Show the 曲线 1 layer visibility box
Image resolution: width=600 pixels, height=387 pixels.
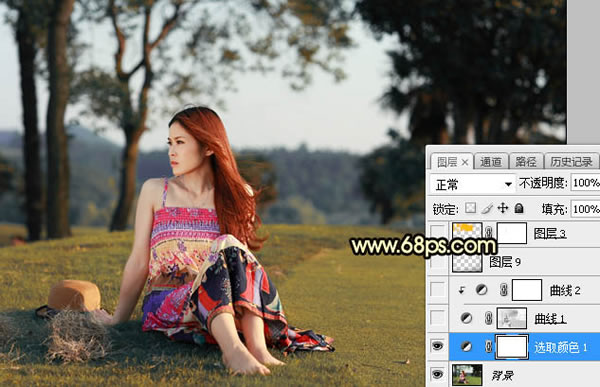click(x=437, y=318)
